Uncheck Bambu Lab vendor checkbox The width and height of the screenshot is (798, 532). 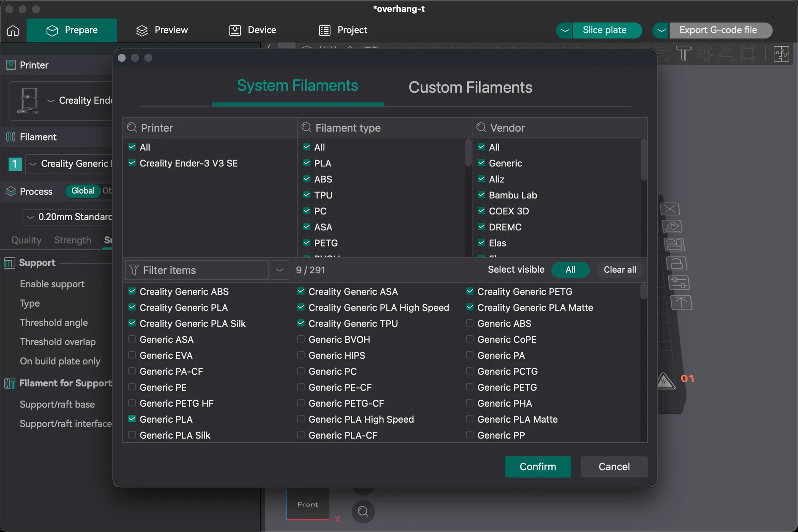click(x=481, y=195)
